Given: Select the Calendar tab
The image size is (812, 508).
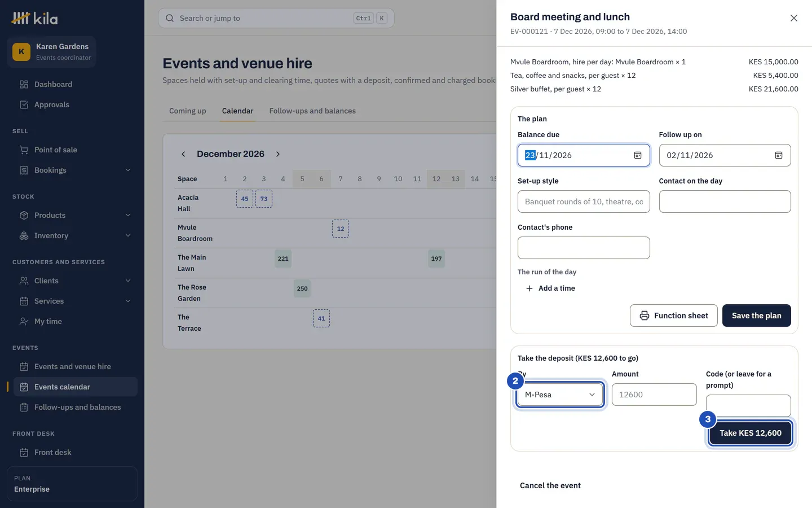Looking at the screenshot, I should (x=237, y=111).
